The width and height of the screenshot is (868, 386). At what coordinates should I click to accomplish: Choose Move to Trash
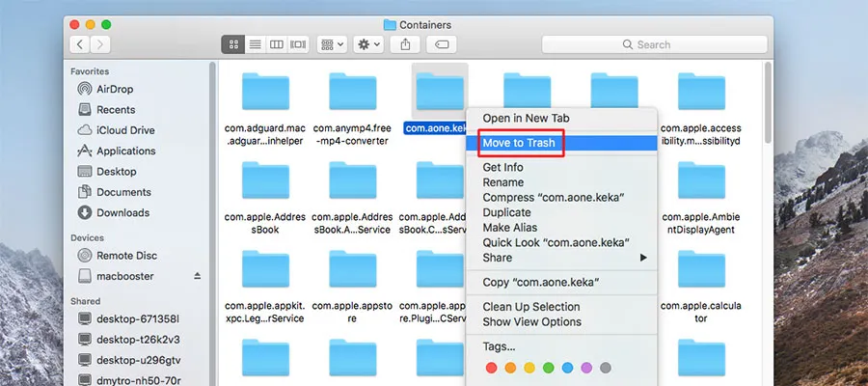561,143
